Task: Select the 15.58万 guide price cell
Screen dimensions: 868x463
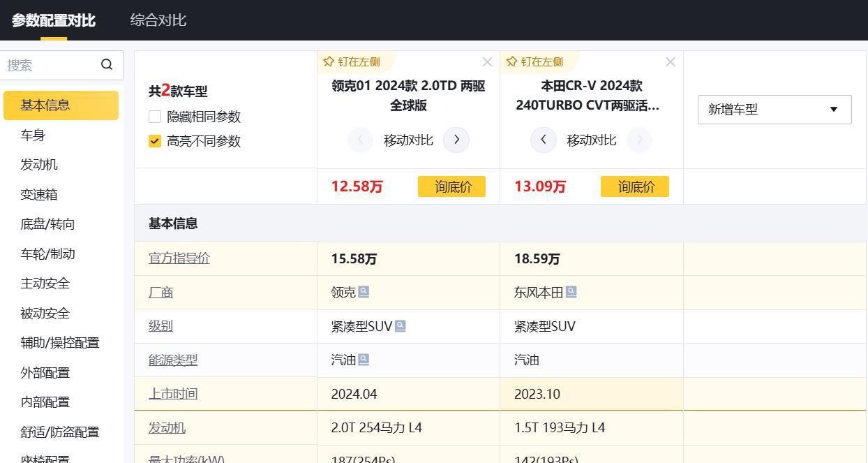Action: tap(408, 258)
